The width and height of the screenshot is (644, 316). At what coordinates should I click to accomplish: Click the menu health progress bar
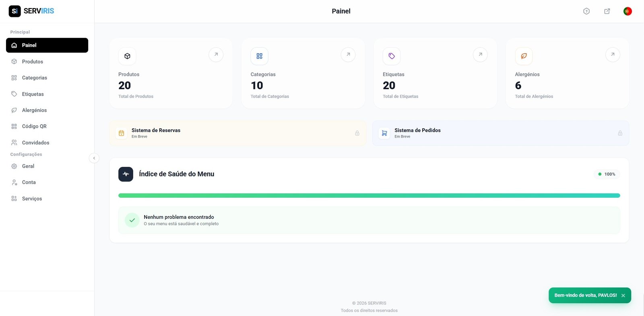tap(369, 195)
